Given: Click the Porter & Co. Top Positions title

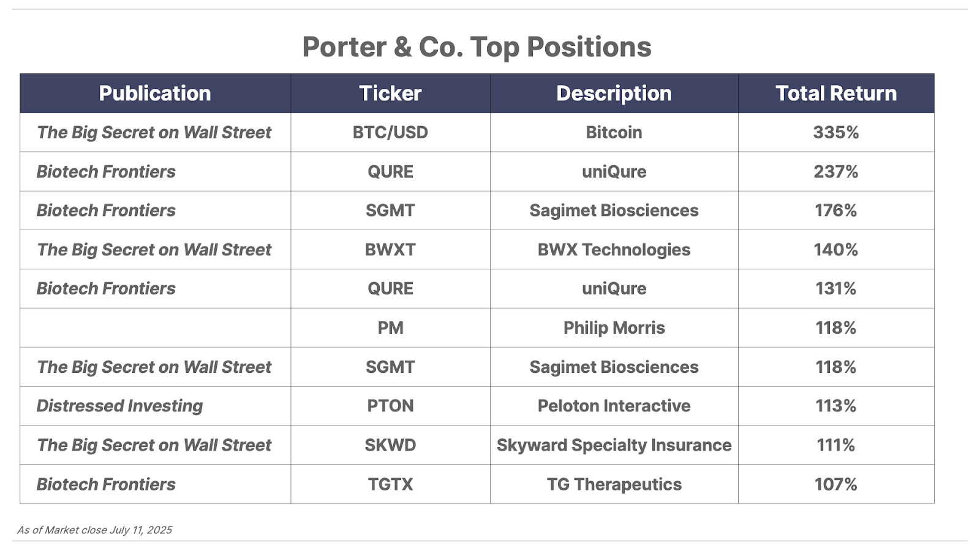Looking at the screenshot, I should tap(477, 47).
